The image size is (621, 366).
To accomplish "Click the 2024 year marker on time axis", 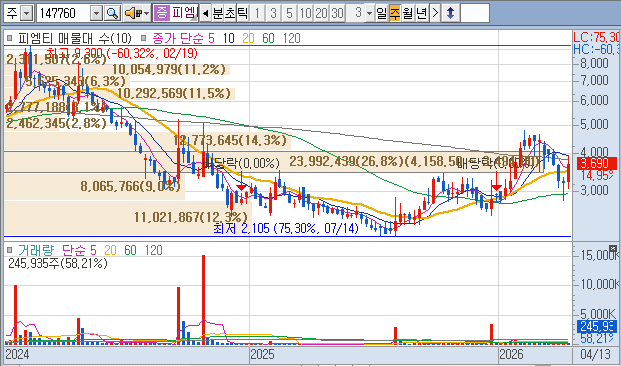I will pyautogui.click(x=17, y=354).
